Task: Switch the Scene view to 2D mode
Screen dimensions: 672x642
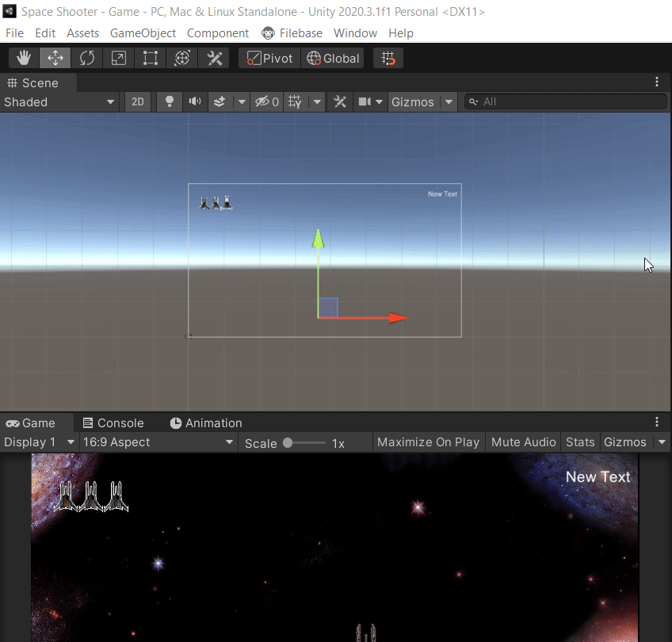Action: coord(137,101)
